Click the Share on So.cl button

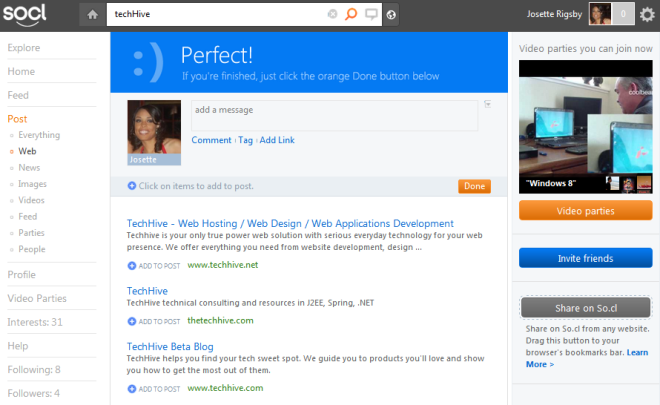[585, 308]
